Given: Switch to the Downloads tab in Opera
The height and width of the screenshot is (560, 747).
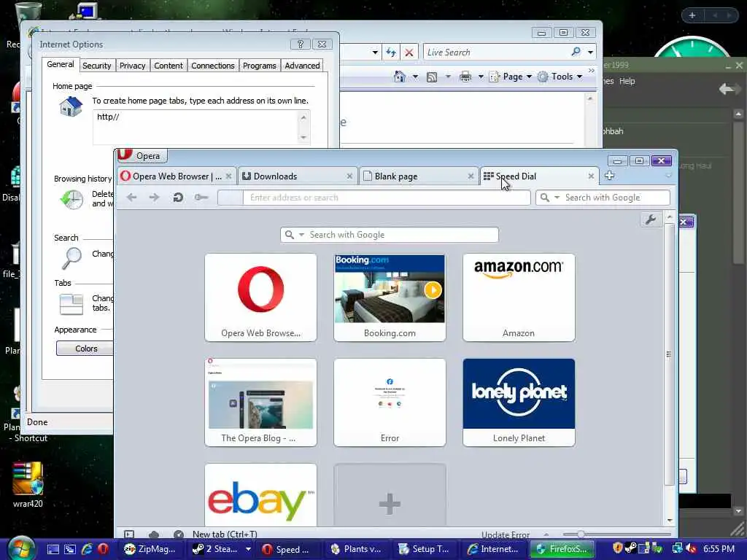Looking at the screenshot, I should [x=297, y=176].
